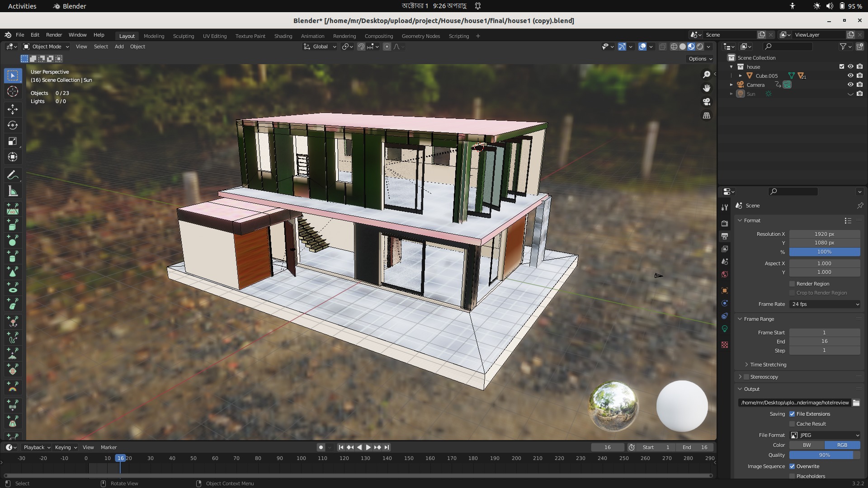The width and height of the screenshot is (868, 488).
Task: Activate the Rotate tool
Action: click(x=13, y=125)
